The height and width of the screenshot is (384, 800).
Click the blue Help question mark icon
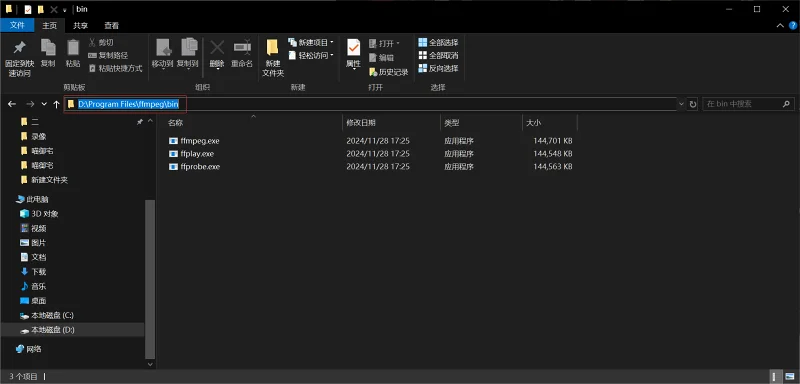coord(792,25)
